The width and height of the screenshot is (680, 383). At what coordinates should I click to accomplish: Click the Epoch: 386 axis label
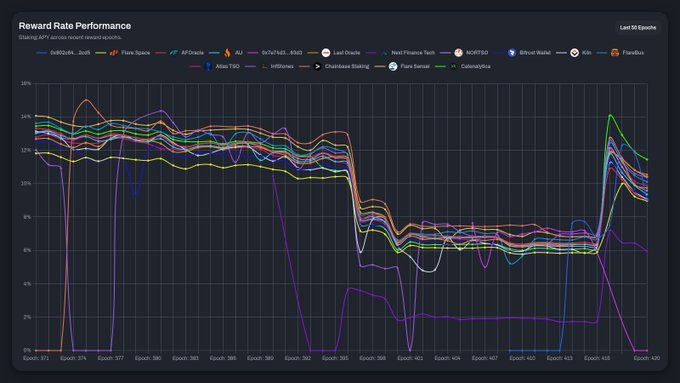pyautogui.click(x=223, y=358)
